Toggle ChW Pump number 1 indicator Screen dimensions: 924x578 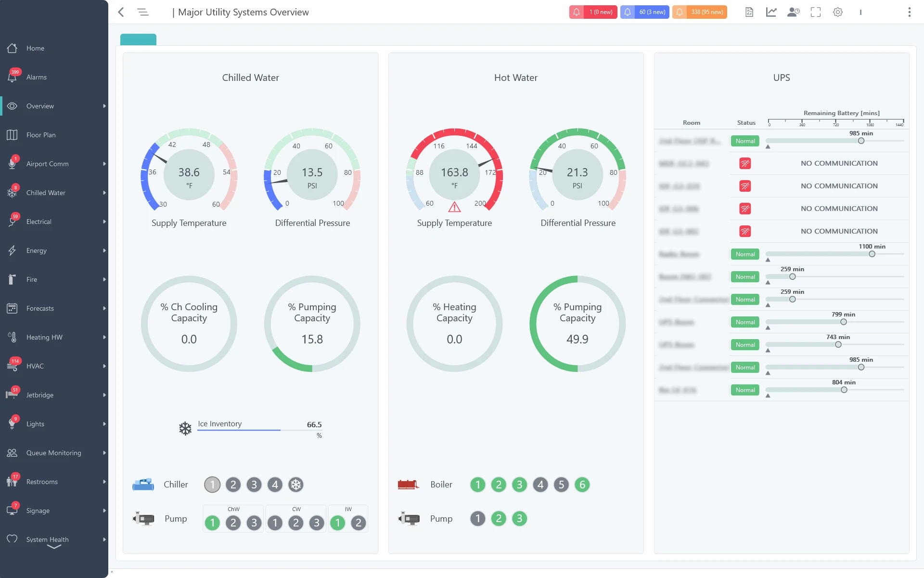coord(212,523)
